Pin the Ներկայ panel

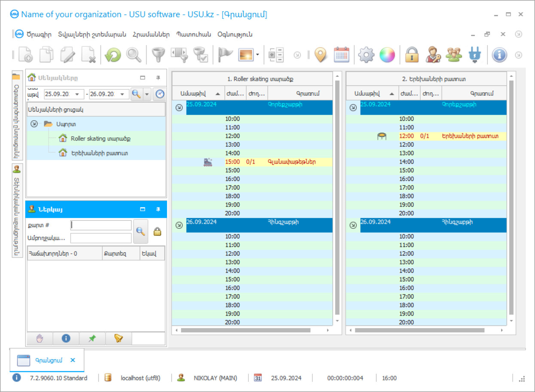158,209
